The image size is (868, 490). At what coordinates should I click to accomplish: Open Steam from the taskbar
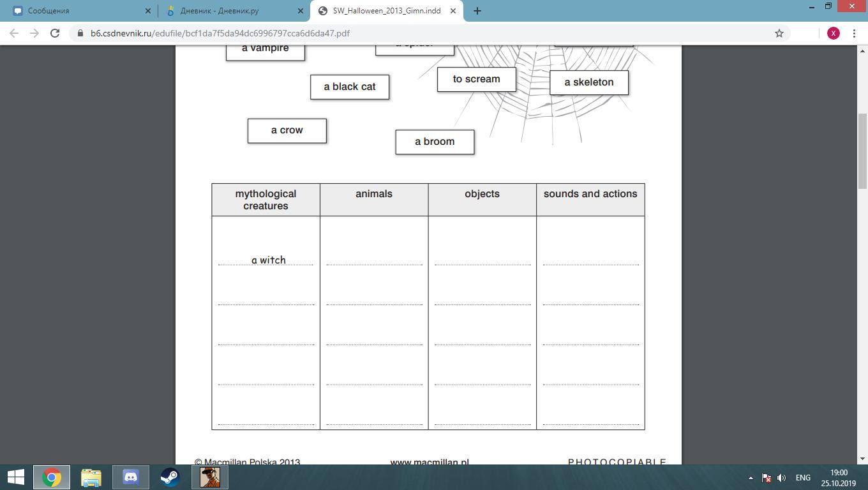pyautogui.click(x=170, y=477)
